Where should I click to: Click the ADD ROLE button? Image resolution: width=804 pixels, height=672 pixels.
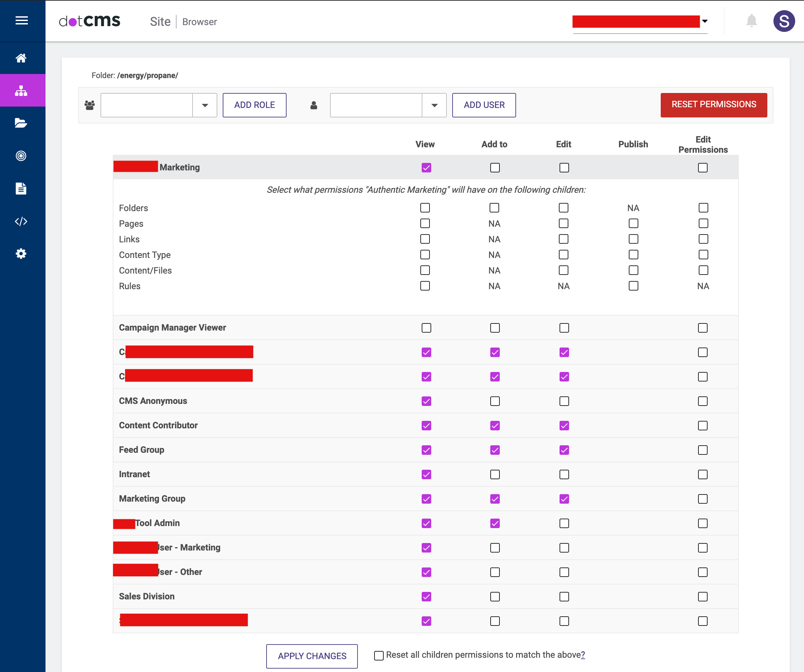coord(255,105)
